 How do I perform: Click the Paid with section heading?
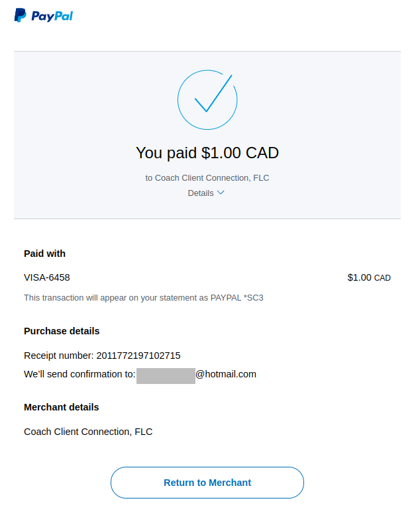44,254
